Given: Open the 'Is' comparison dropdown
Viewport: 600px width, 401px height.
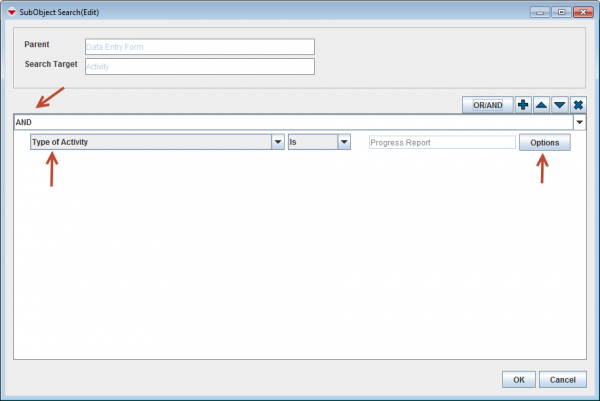Looking at the screenshot, I should tap(343, 142).
